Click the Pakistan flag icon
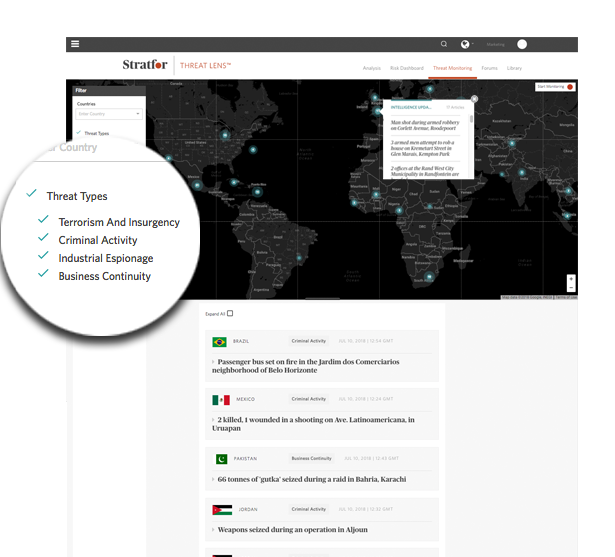 (222, 459)
